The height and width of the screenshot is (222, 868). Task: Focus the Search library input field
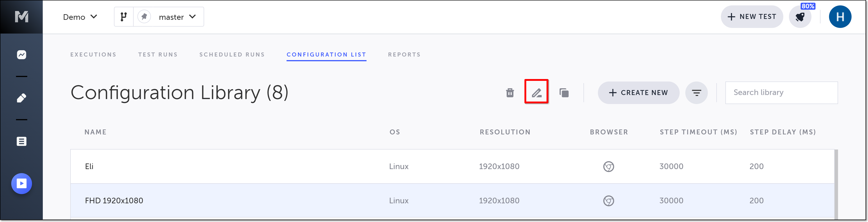click(x=781, y=93)
